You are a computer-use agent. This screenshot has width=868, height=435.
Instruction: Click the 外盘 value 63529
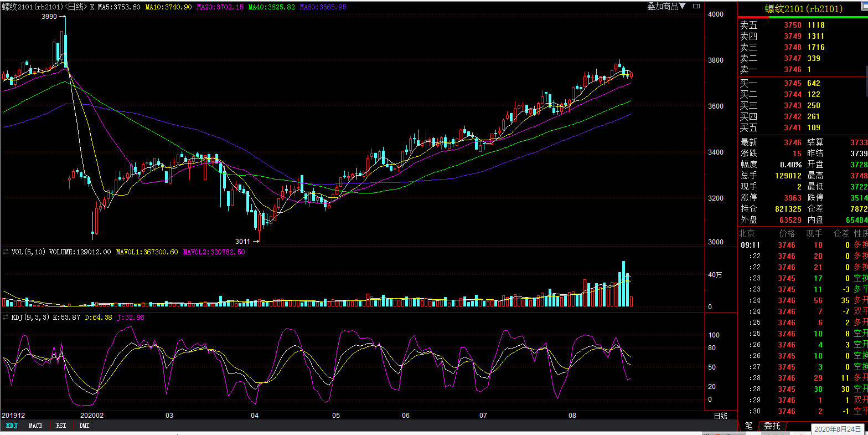(x=790, y=220)
